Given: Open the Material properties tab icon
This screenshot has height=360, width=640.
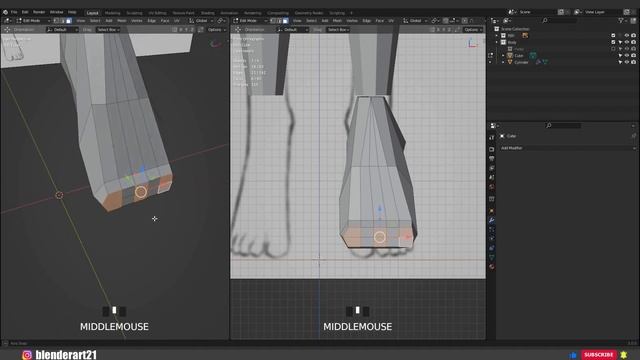Looking at the screenshot, I should [x=492, y=267].
